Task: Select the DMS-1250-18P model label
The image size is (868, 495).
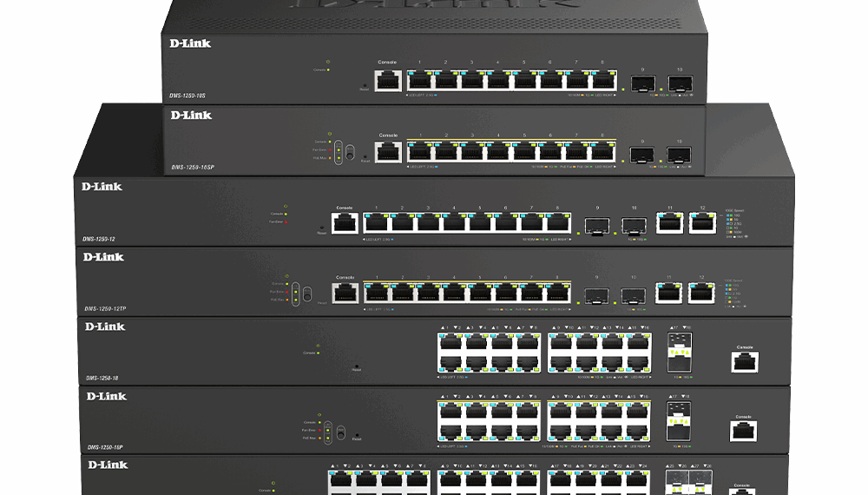Action: pyautogui.click(x=105, y=447)
